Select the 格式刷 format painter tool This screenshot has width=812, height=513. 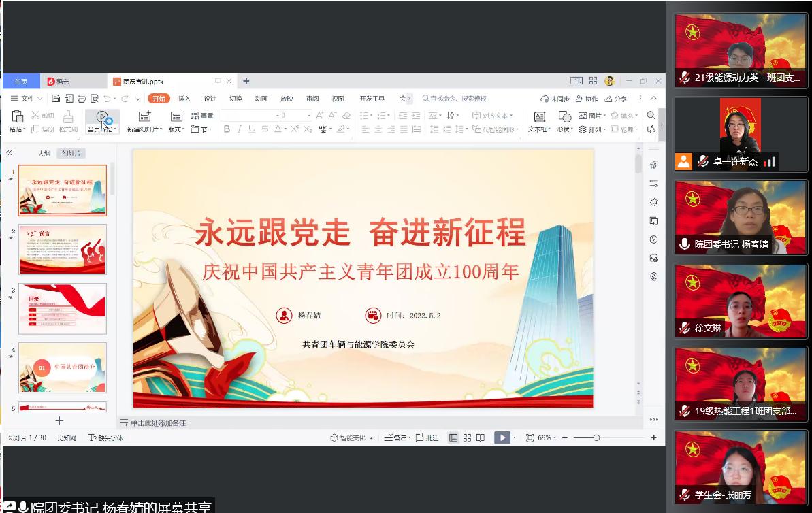(x=68, y=116)
